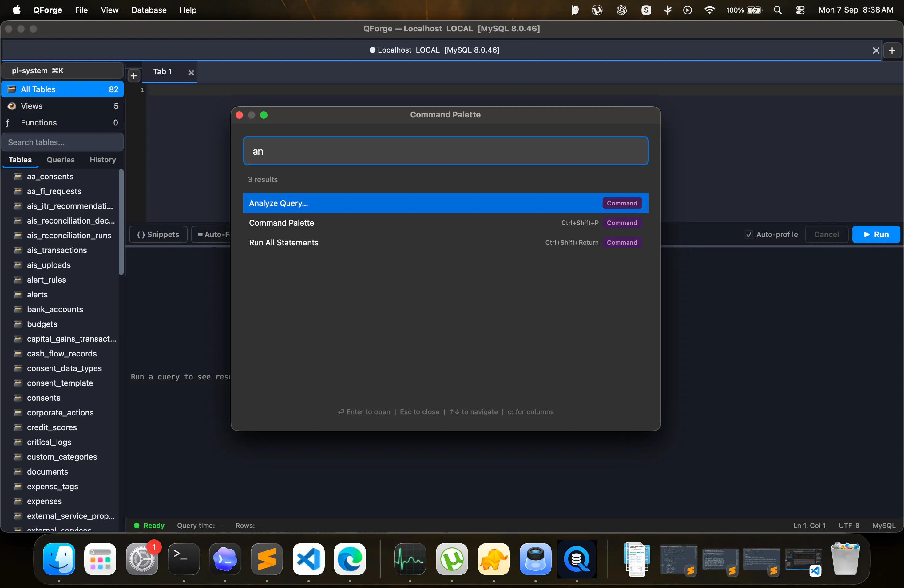Switch to the History tab
Image resolution: width=904 pixels, height=588 pixels.
click(103, 160)
